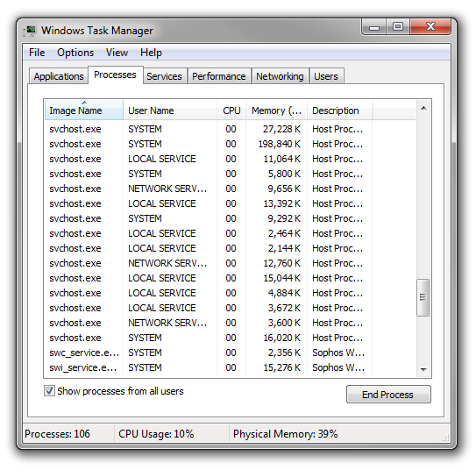This screenshot has width=476, height=470.
Task: Go to the Networking tab
Action: 280,76
